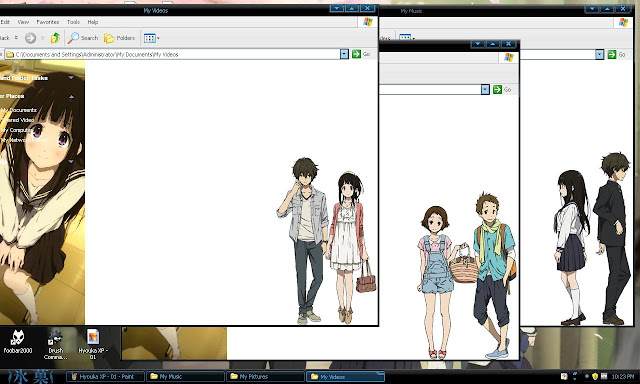Open My Network Places link
Screen dimensions: 640x384
click(24, 140)
